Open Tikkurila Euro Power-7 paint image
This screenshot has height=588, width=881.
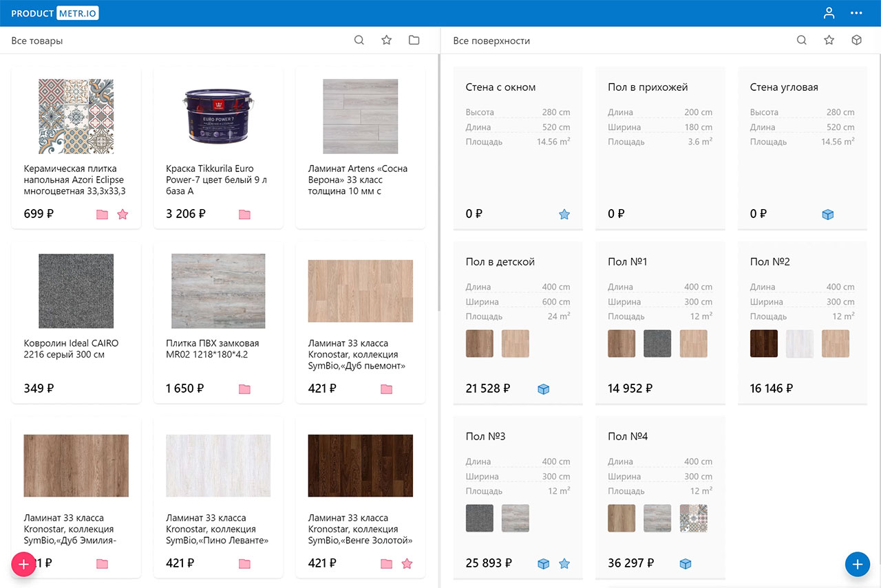218,116
